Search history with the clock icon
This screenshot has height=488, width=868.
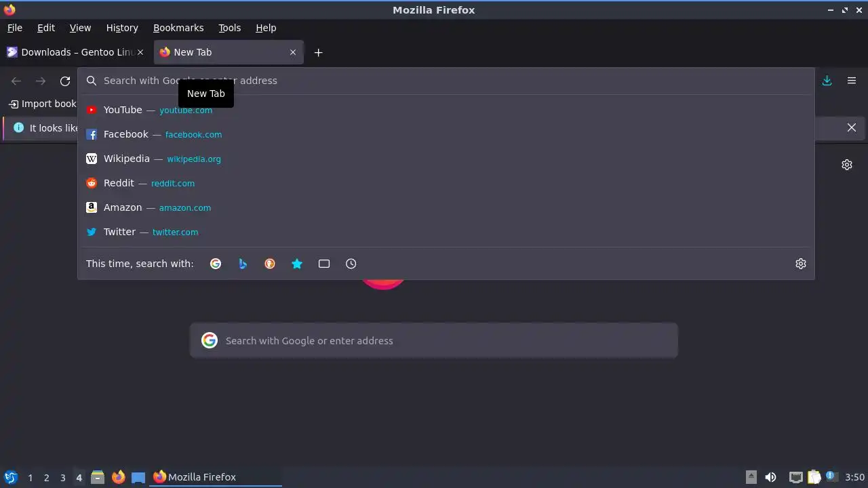[x=351, y=264]
